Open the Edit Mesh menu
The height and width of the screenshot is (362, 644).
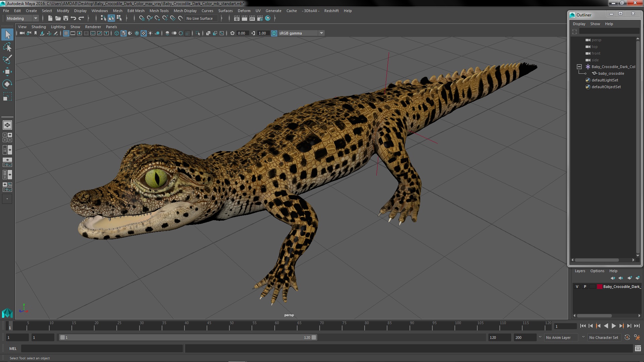click(x=136, y=11)
